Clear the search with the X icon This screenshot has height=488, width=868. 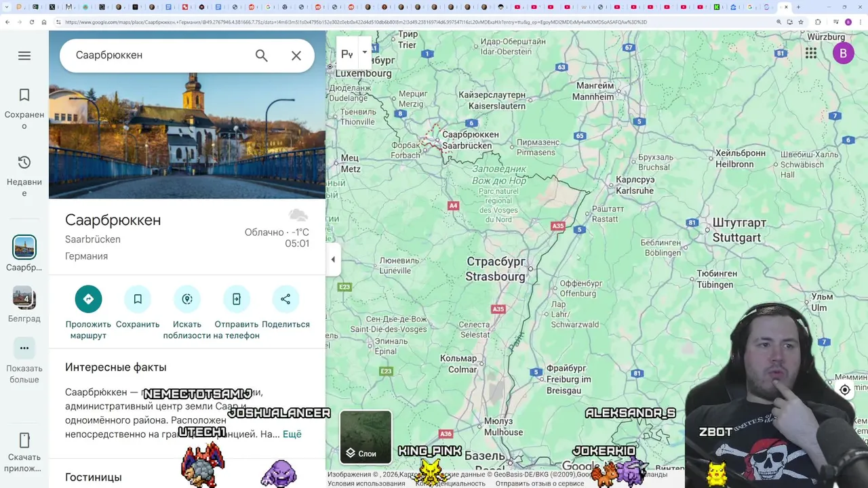click(x=296, y=56)
